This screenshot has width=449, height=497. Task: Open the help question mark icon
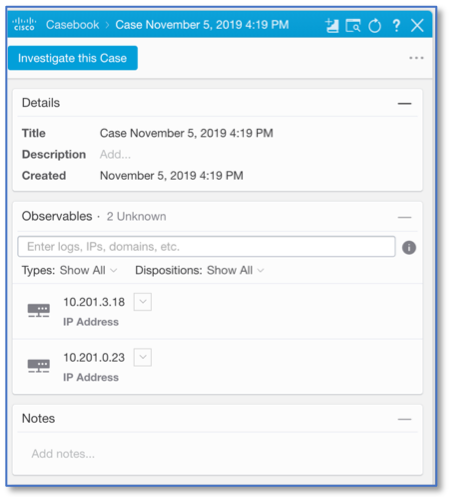pos(396,25)
